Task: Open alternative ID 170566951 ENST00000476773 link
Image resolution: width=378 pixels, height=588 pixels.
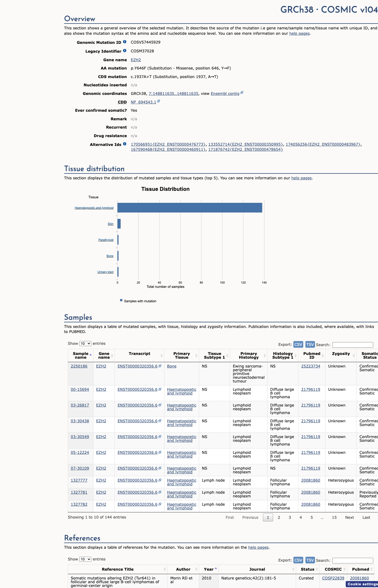Action: click(168, 144)
